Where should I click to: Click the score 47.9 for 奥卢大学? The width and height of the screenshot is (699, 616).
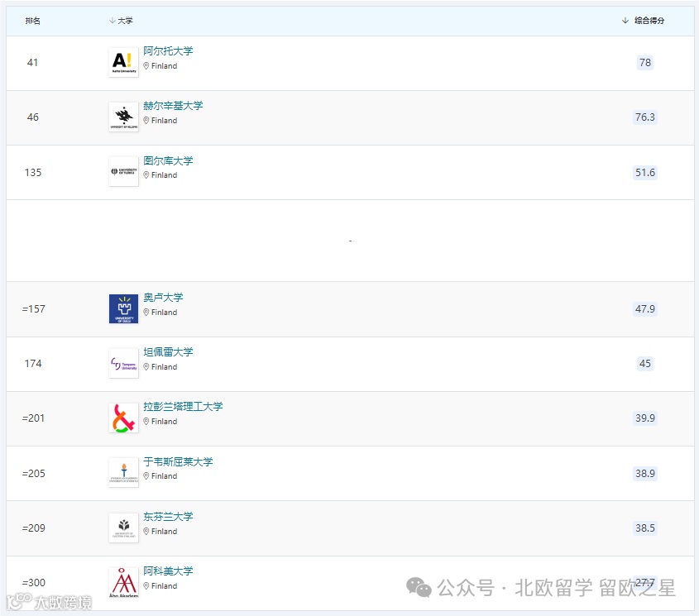[x=644, y=308]
